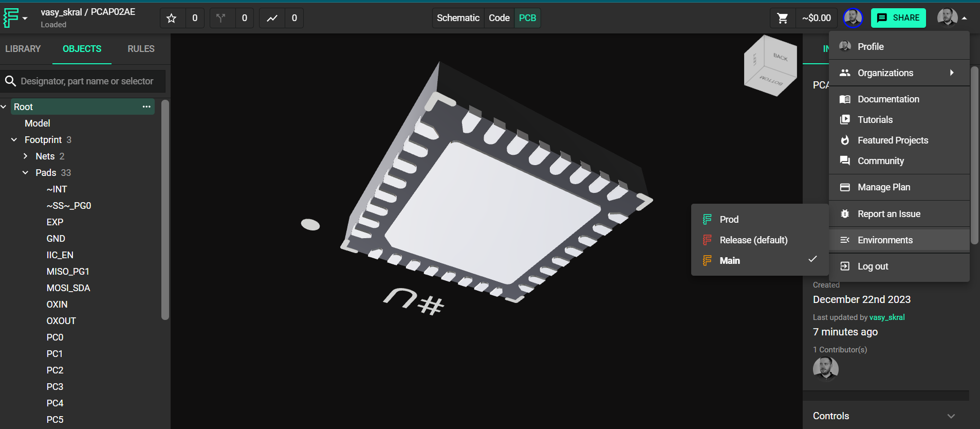Switch to the Schematic view
The image size is (980, 429).
458,18
